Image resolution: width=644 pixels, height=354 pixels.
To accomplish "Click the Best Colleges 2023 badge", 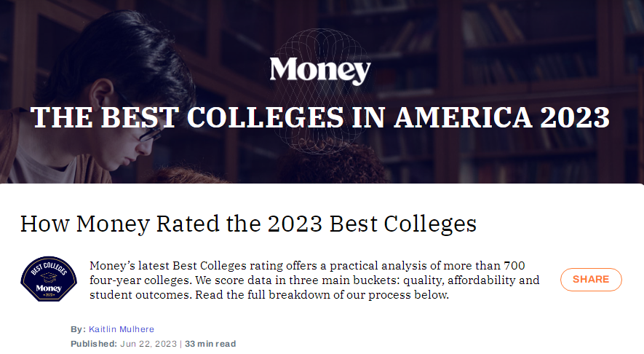I will click(x=49, y=280).
